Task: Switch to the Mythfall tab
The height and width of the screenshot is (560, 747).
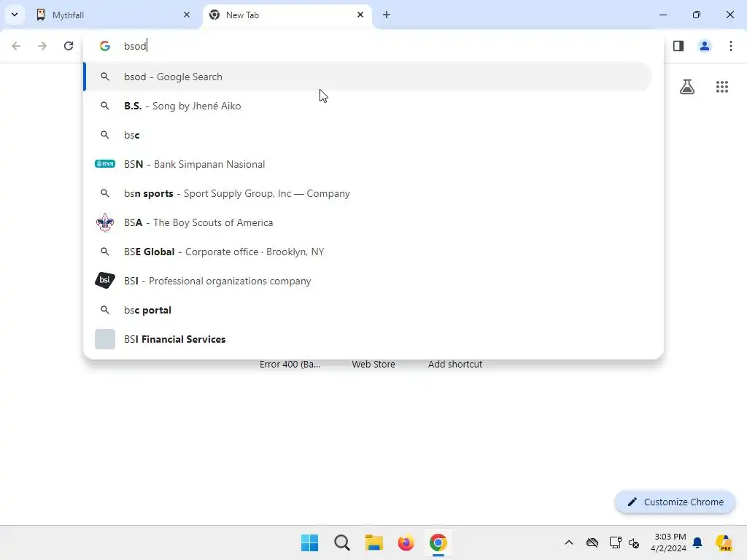Action: click(115, 15)
